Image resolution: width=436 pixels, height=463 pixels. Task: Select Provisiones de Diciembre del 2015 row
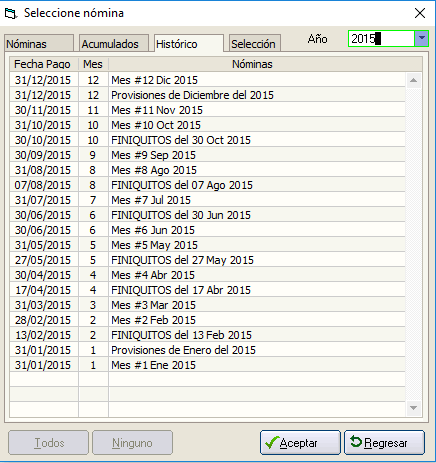tap(207, 95)
